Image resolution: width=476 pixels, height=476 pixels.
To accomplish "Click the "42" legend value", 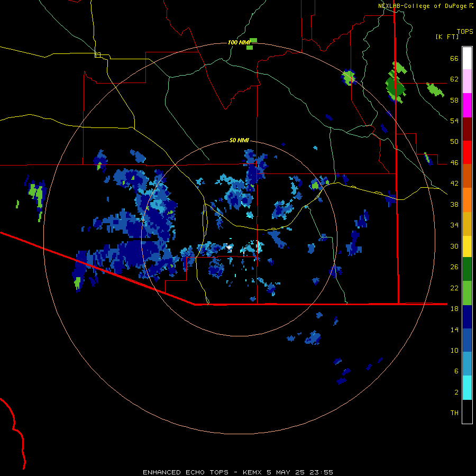I will click(x=454, y=184).
